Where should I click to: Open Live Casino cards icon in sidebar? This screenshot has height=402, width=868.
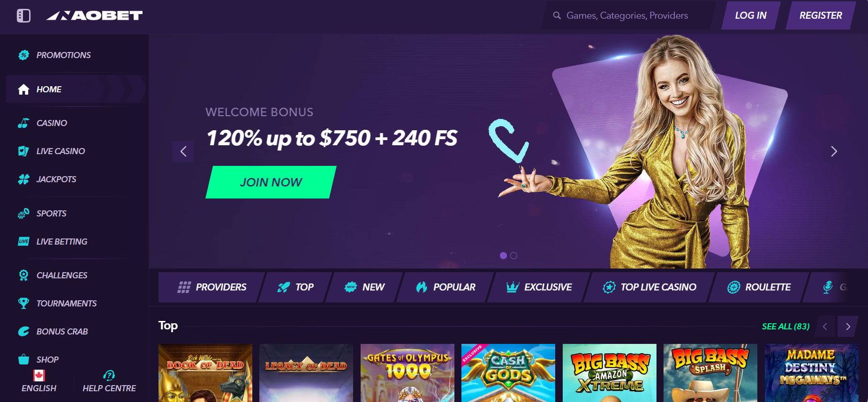pos(23,151)
